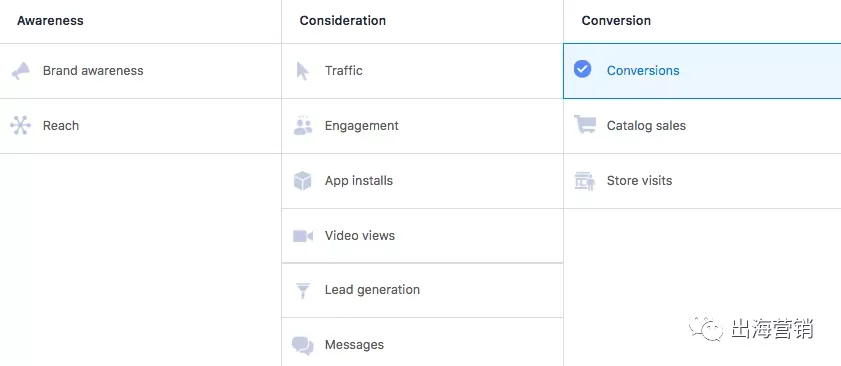Viewport: 841px width, 366px height.
Task: Click the Video views camera icon
Action: (303, 236)
